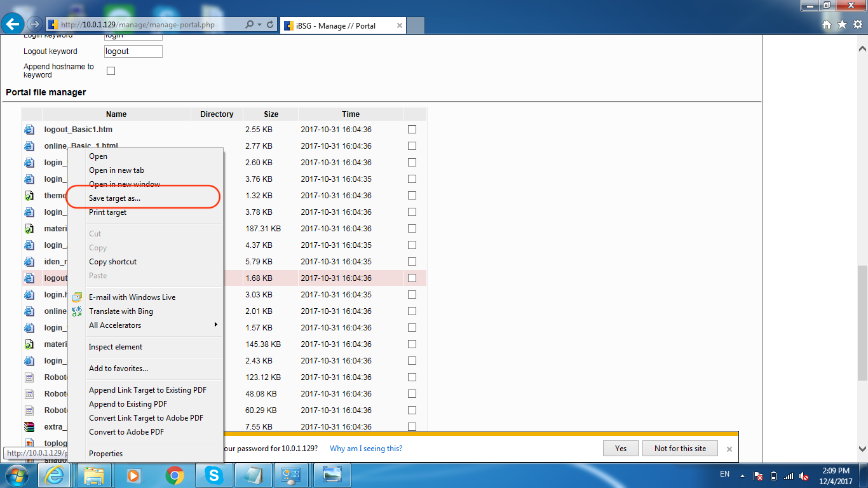
Task: Click Yes on the password prompt
Action: pos(621,448)
